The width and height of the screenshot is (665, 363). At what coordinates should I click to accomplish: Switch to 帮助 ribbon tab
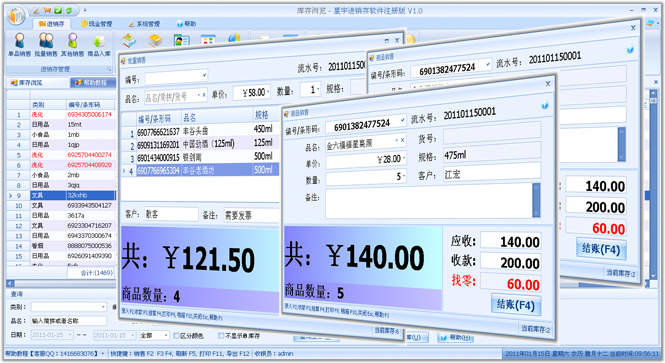pos(186,24)
